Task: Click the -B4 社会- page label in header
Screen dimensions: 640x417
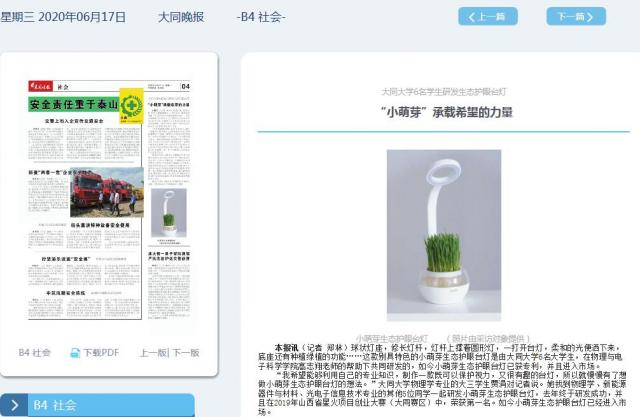Action: [x=260, y=17]
